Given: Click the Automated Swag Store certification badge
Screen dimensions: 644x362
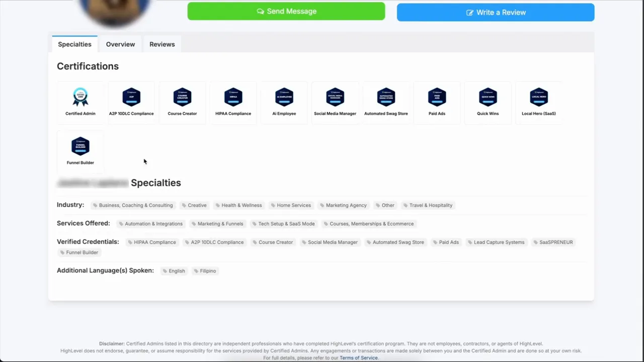Looking at the screenshot, I should 386,97.
